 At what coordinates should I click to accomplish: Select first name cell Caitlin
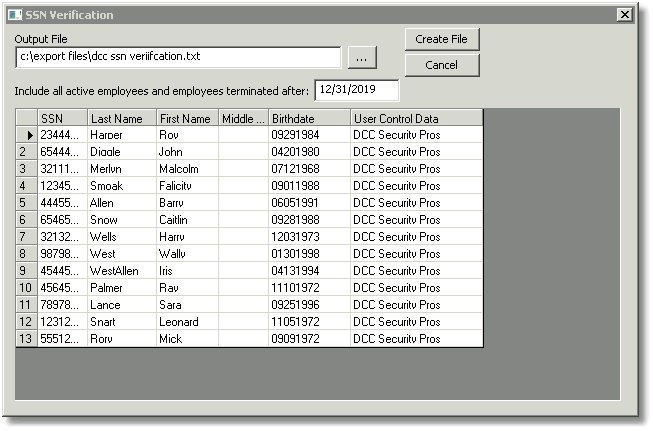coord(187,220)
